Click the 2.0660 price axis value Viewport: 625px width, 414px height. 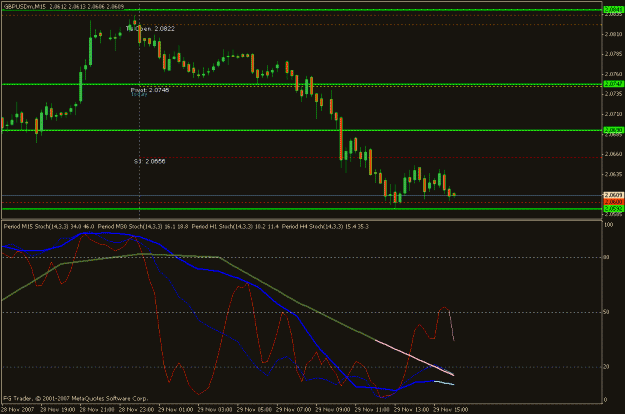613,154
